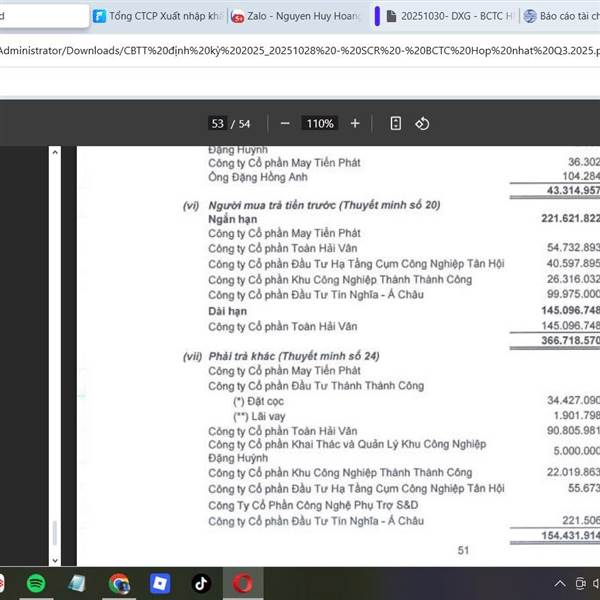Select the text Ngắn hạn
The width and height of the screenshot is (600, 600).
coord(233,220)
